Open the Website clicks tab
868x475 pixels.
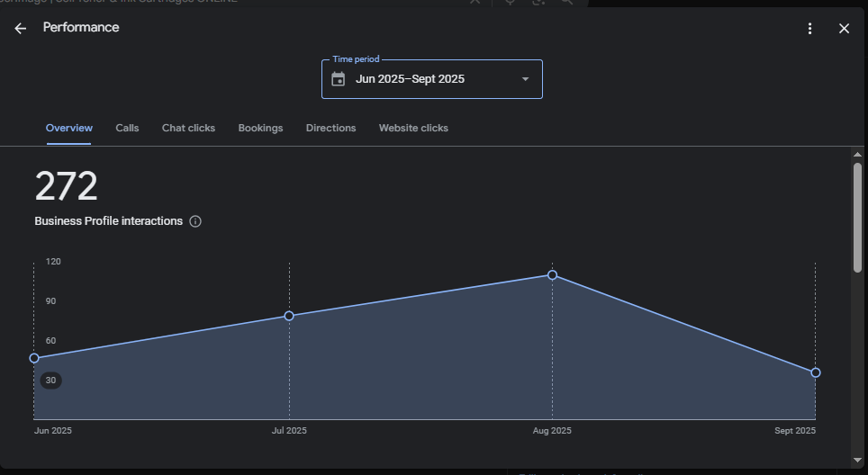pyautogui.click(x=413, y=128)
